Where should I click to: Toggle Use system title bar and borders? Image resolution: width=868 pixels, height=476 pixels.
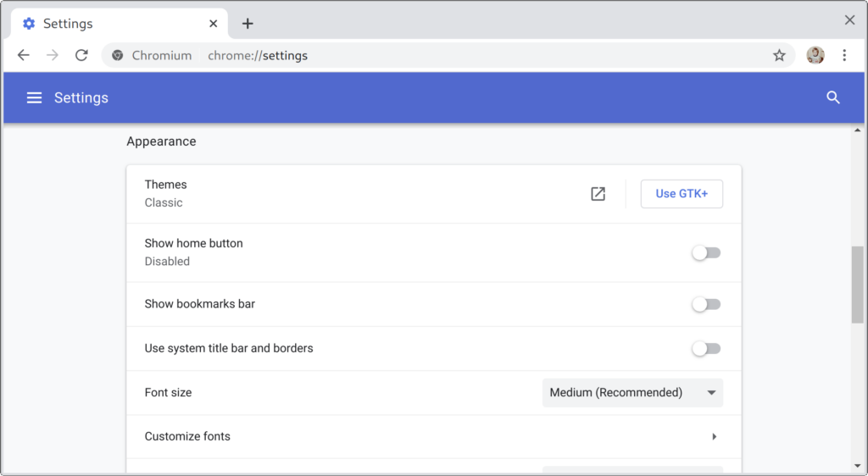pyautogui.click(x=706, y=348)
